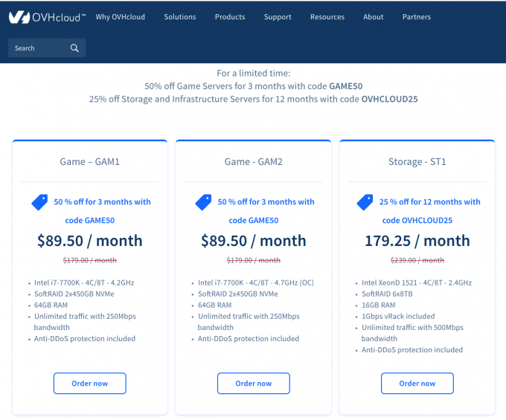Click 'Anti-DDoS protection included' in ST1 card

411,350
